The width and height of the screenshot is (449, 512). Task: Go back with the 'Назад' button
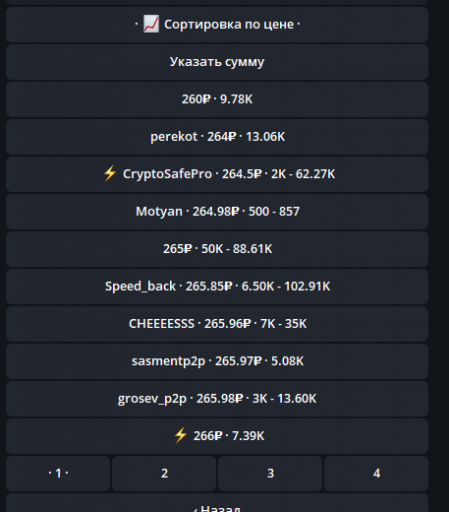pyautogui.click(x=217, y=503)
